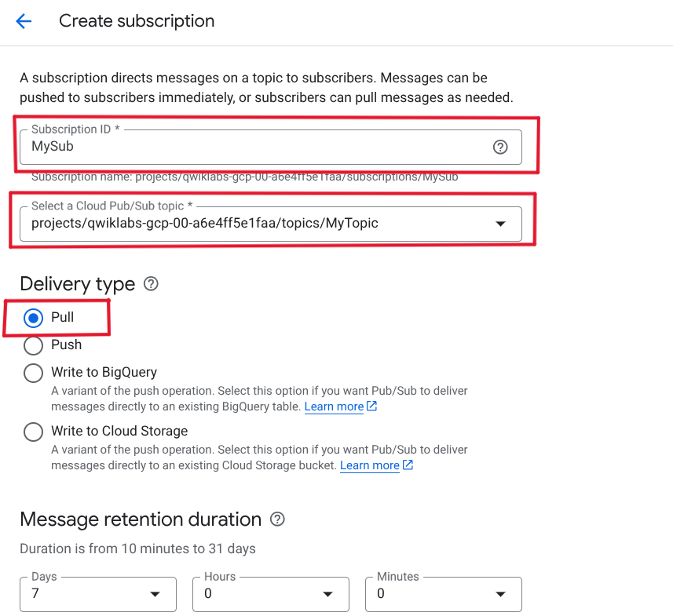Open the Days duration selector showing 7
The image size is (673, 616).
click(x=97, y=594)
